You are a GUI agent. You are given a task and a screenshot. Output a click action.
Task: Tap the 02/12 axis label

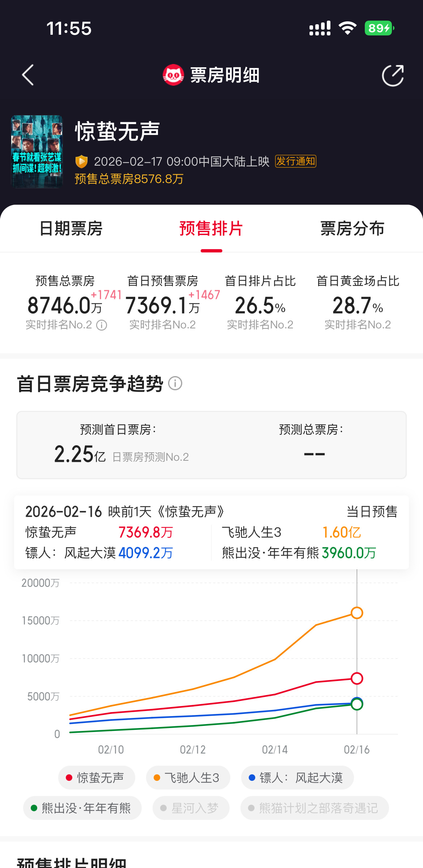point(193,750)
